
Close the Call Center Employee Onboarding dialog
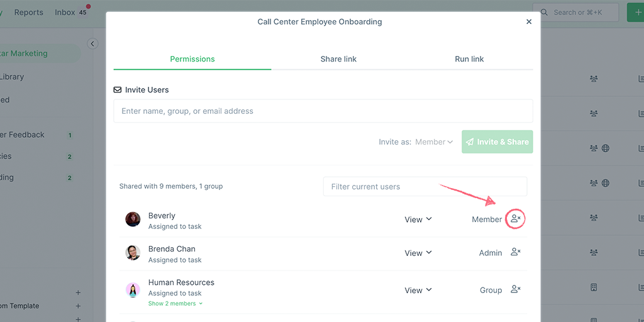click(529, 22)
